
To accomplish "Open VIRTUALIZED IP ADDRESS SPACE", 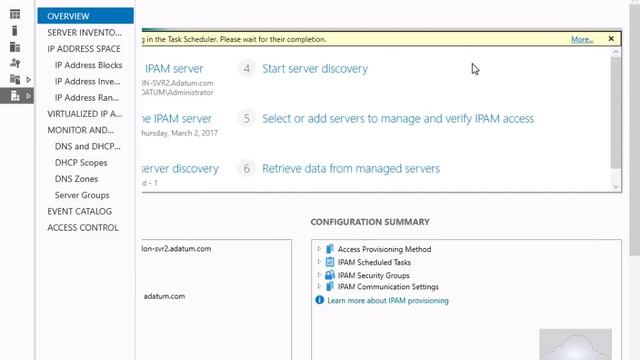I will pos(85,114).
